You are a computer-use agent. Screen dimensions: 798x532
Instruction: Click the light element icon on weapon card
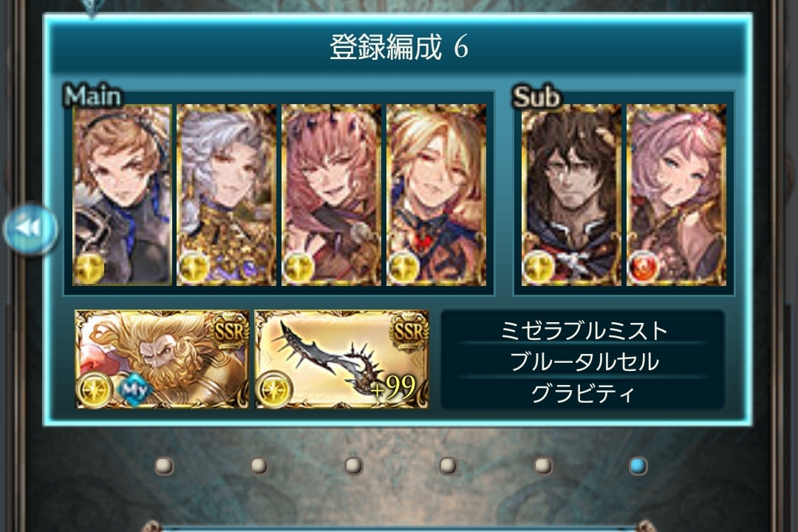coord(274,389)
